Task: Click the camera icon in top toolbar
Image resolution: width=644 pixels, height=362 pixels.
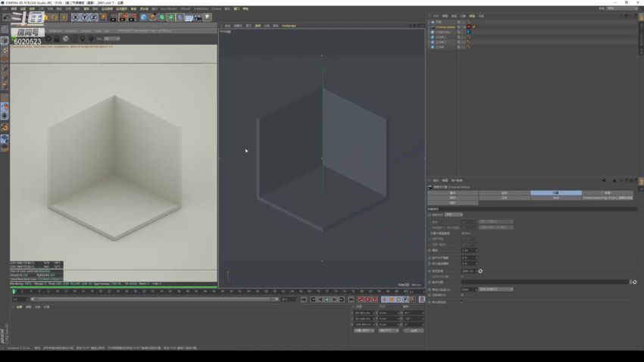Action: point(198,17)
